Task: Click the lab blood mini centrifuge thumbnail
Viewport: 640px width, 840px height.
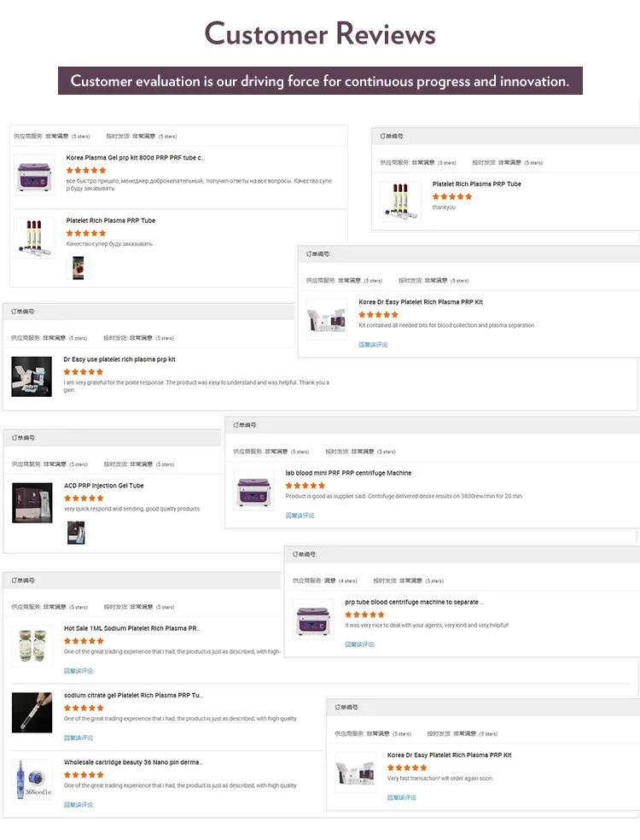Action: [x=254, y=490]
